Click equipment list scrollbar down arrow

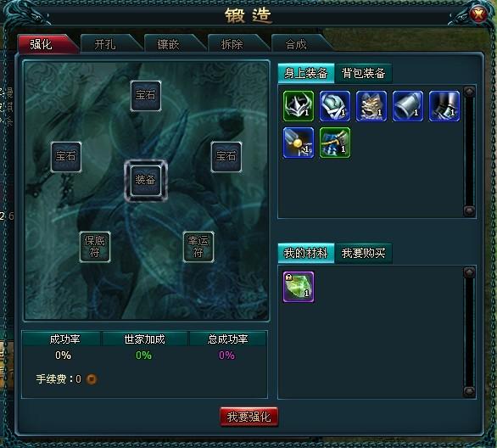(x=469, y=210)
